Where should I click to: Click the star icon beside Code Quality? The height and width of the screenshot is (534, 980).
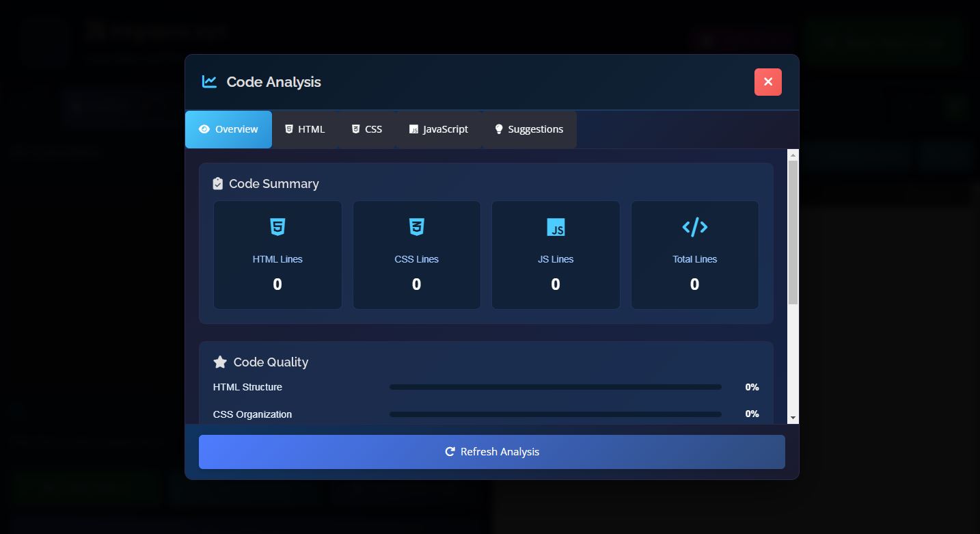(x=219, y=361)
